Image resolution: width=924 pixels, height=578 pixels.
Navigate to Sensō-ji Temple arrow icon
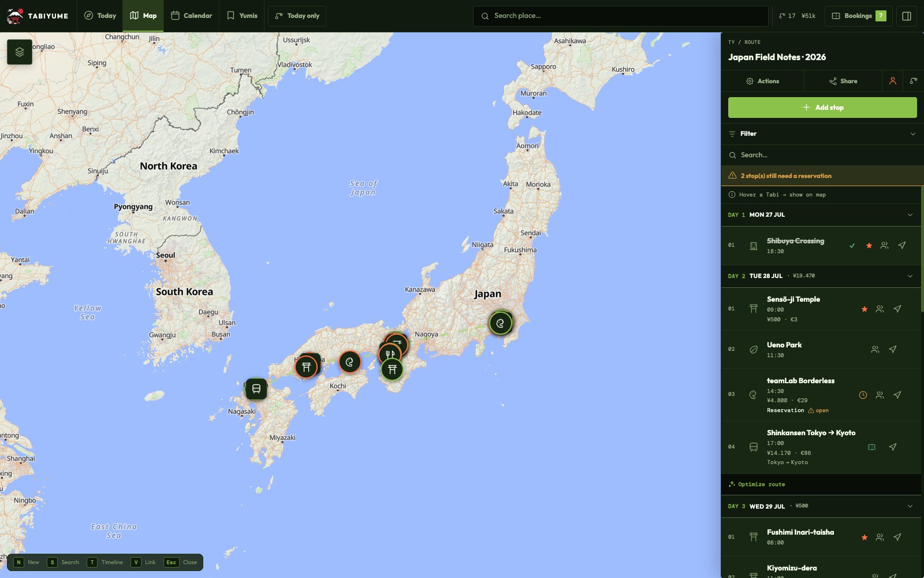pyautogui.click(x=897, y=309)
